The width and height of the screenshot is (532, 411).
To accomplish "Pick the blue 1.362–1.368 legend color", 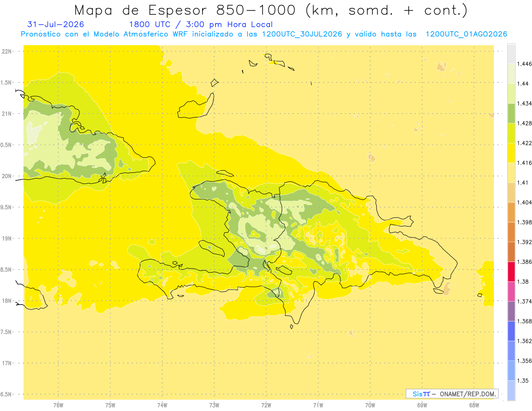I will [511, 331].
